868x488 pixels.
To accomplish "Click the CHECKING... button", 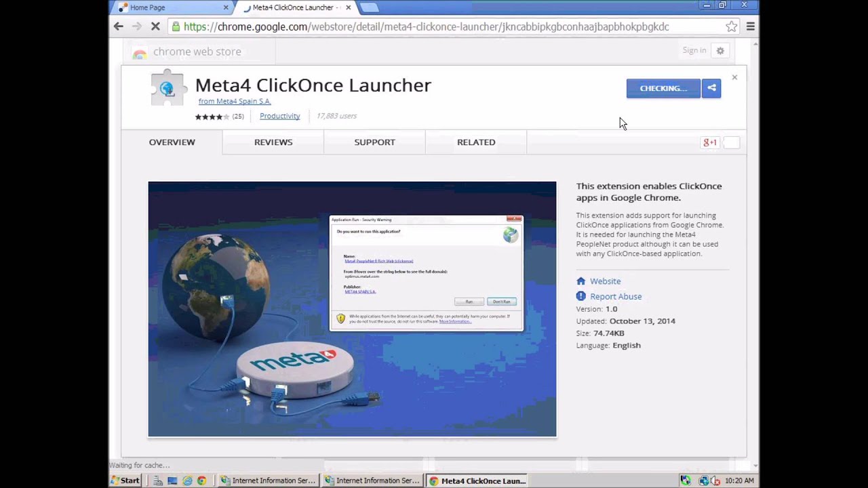I will 663,88.
